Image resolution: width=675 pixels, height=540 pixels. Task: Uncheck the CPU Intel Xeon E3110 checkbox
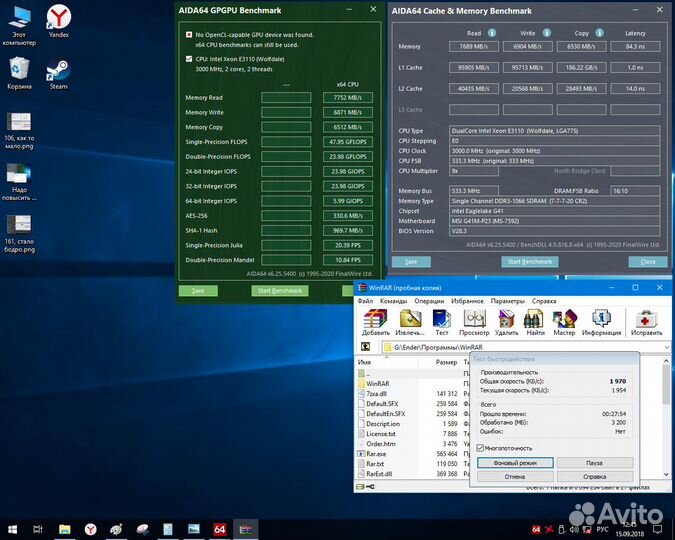189,59
